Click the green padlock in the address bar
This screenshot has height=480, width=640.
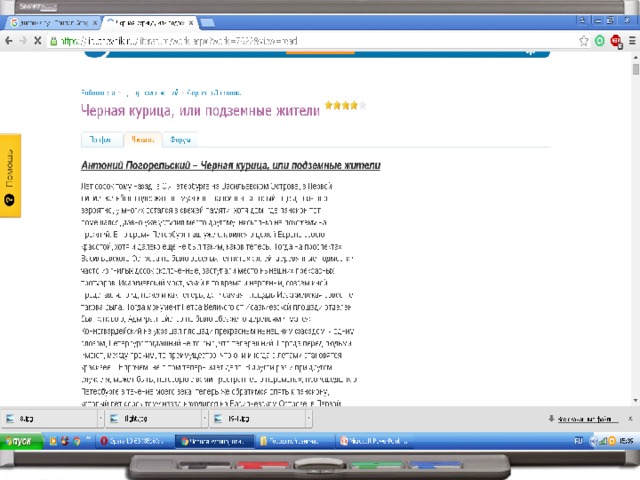point(53,41)
